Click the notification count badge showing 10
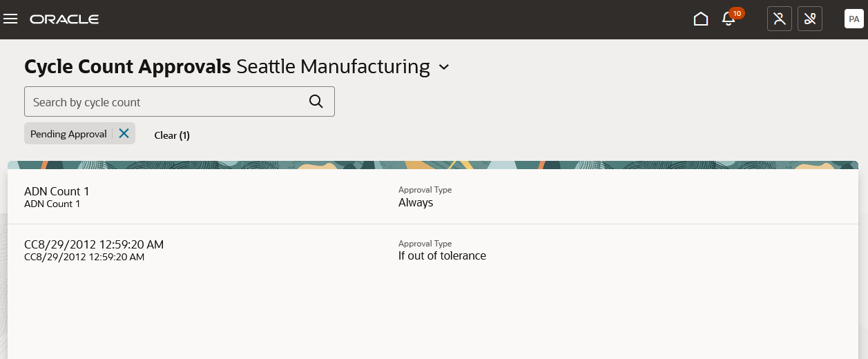Screen dimensions: 868x359 (x=737, y=13)
